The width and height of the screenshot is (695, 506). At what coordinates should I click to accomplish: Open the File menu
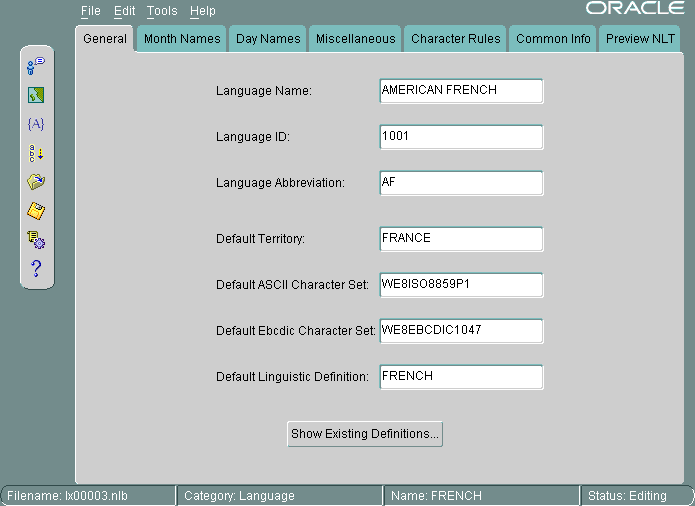[x=91, y=11]
